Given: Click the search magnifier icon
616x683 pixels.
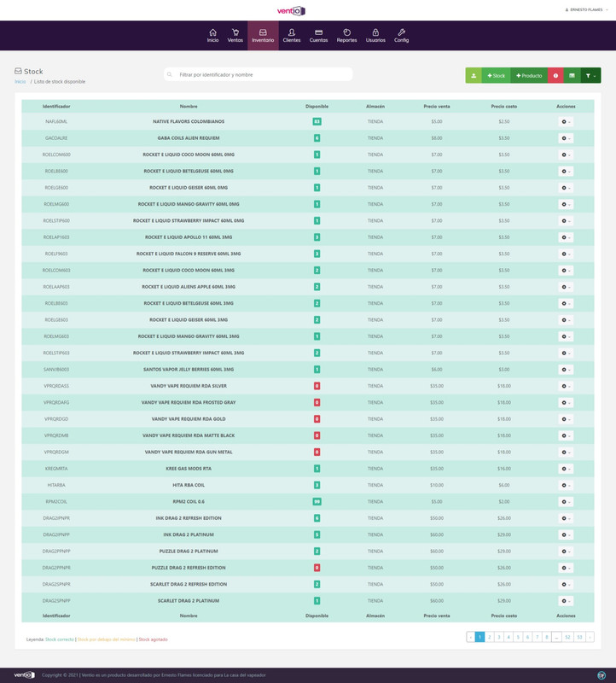Looking at the screenshot, I should coord(170,74).
